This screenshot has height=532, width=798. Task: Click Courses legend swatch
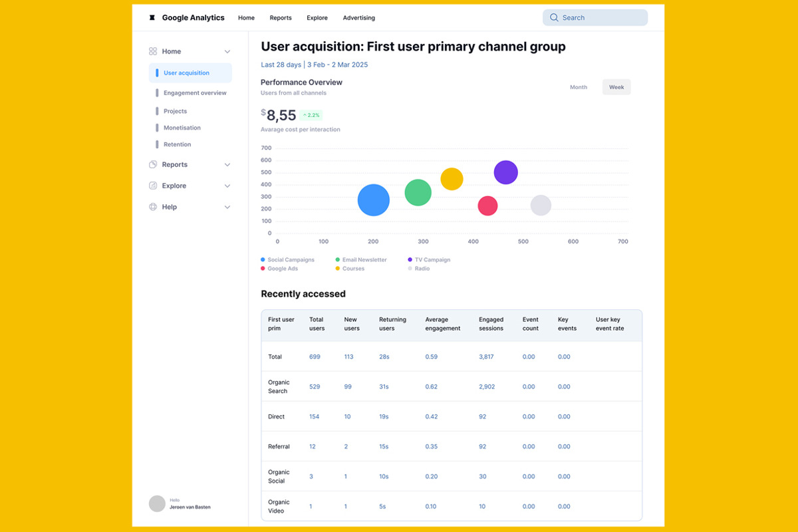[x=338, y=269]
